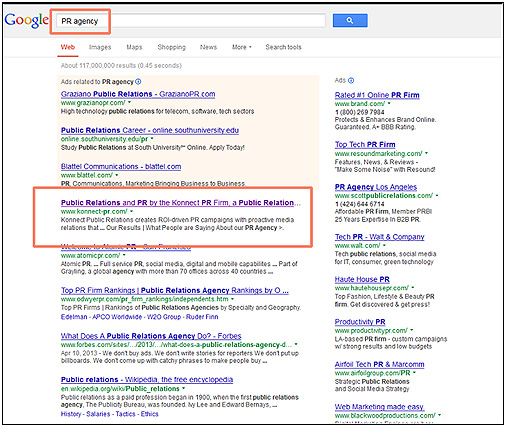Expand arrow beside www.airfoilgroup.com/PR
The width and height of the screenshot is (506, 427).
pyautogui.click(x=414, y=372)
